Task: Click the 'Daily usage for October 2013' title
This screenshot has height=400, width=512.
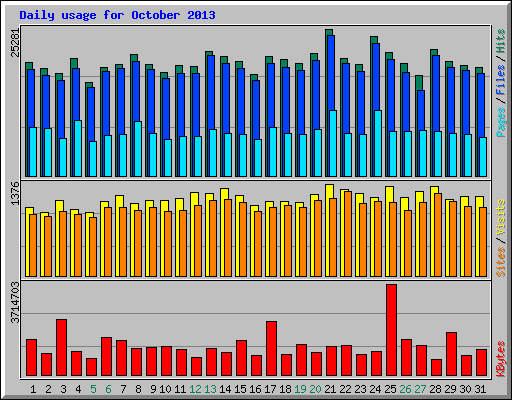Action: click(117, 15)
